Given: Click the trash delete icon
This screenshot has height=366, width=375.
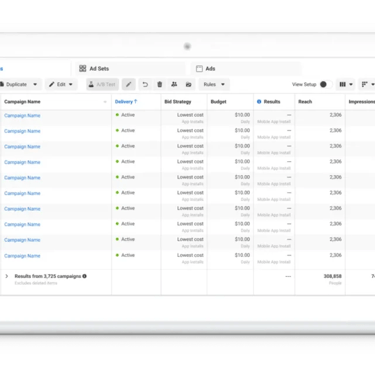Looking at the screenshot, I should [160, 84].
